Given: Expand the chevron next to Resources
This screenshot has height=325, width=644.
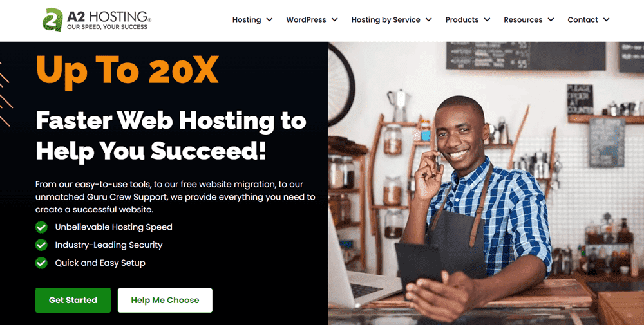Looking at the screenshot, I should click(551, 20).
